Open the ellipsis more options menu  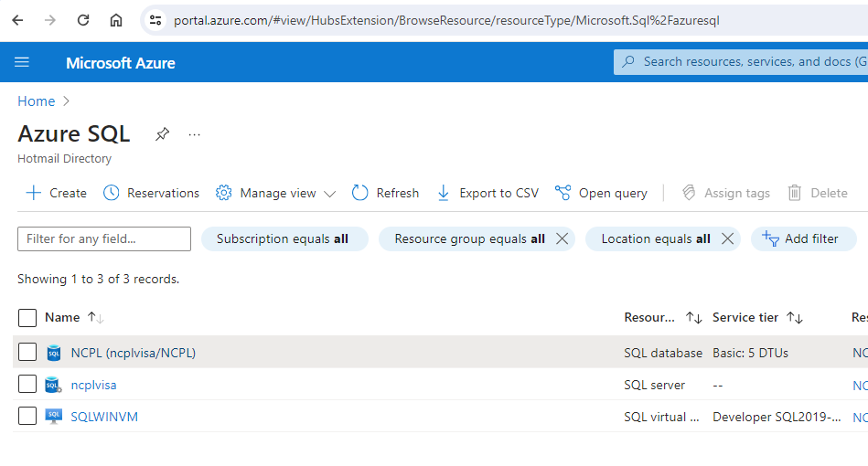pos(194,134)
